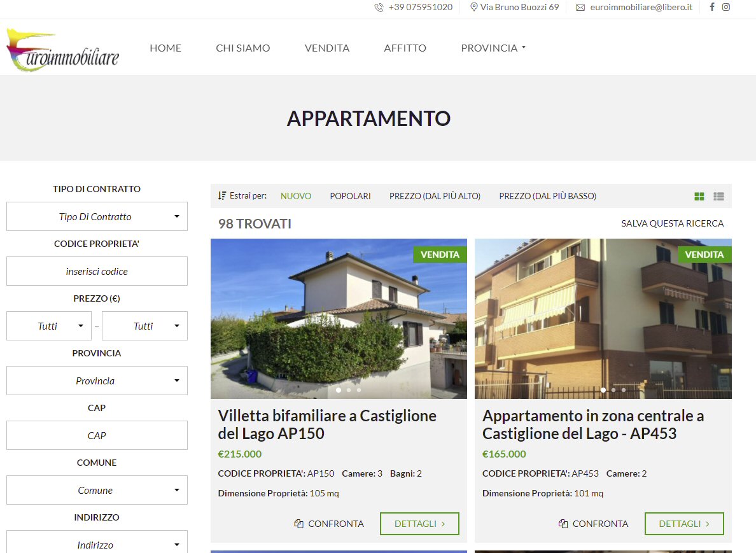
Task: Go to HOME in navigation
Action: 165,48
